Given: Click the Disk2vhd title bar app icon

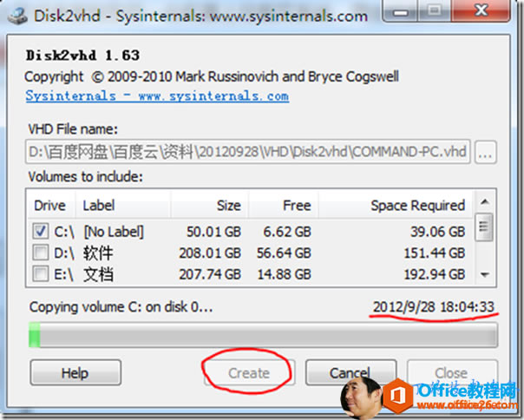Looking at the screenshot, I should tap(16, 16).
